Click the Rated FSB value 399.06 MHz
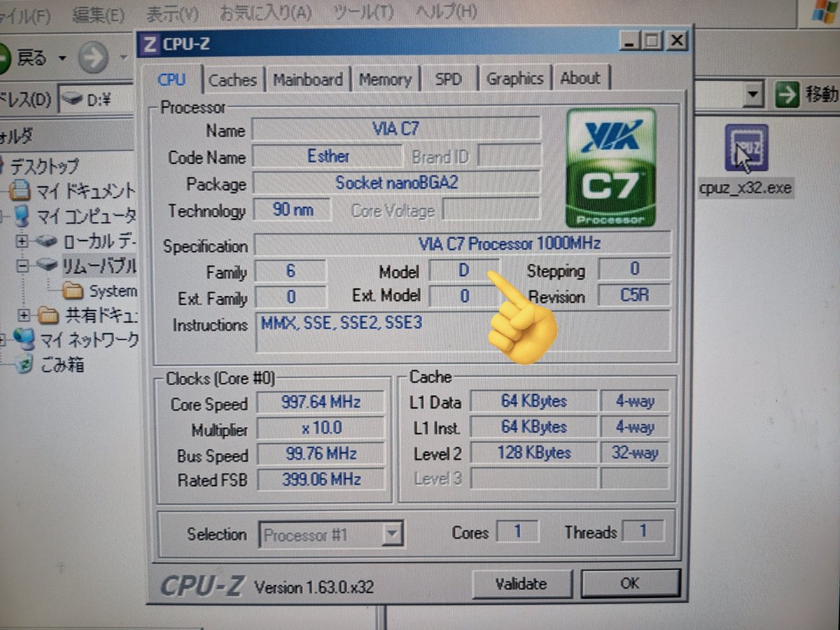 (321, 479)
